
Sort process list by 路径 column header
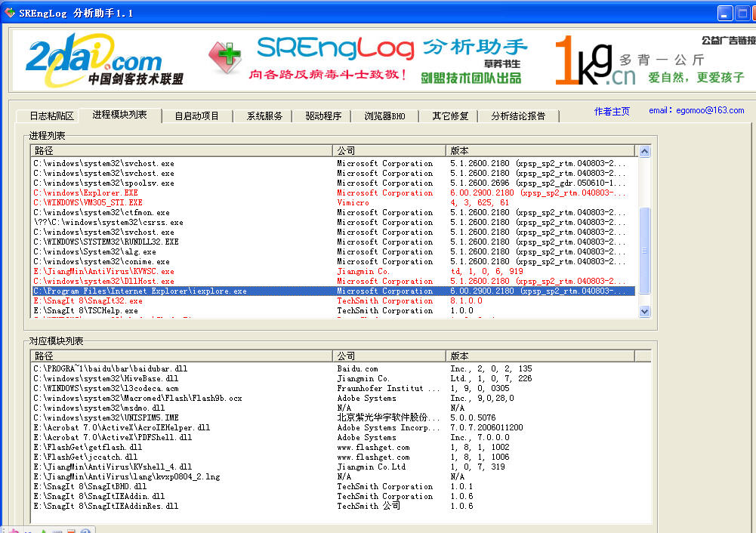182,151
